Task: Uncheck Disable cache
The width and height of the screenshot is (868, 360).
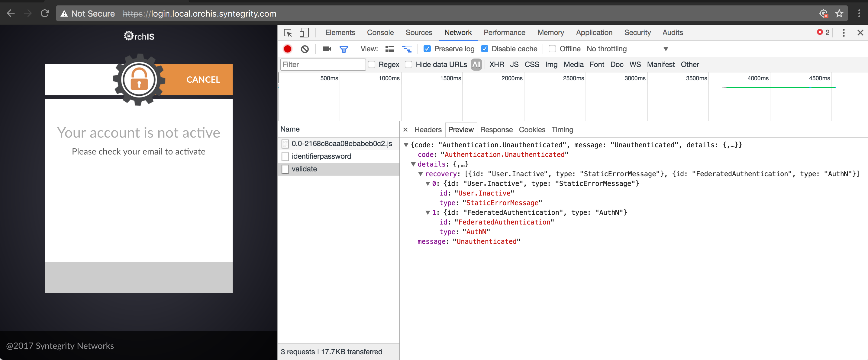Action: click(485, 49)
